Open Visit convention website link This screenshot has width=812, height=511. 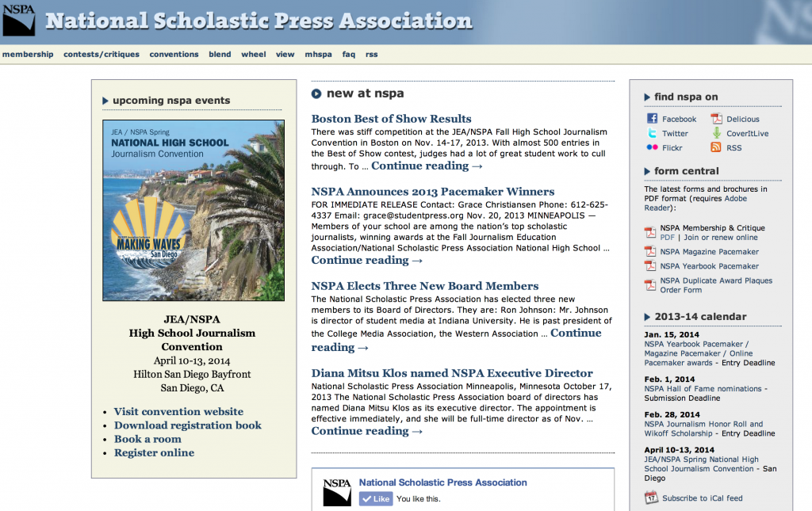(178, 412)
